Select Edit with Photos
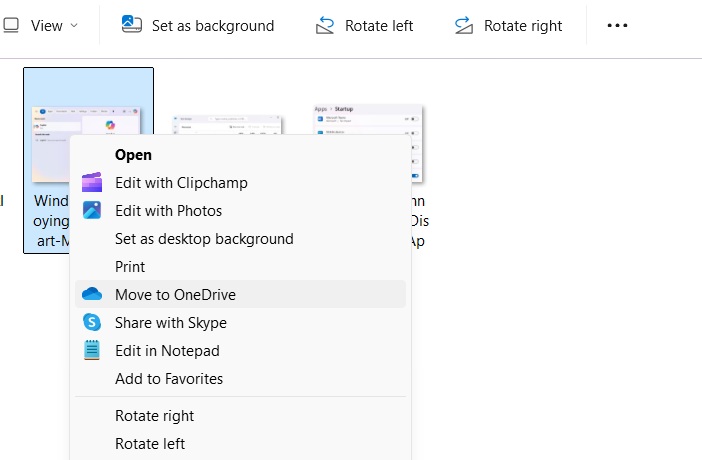This screenshot has height=460, width=702. click(240, 211)
